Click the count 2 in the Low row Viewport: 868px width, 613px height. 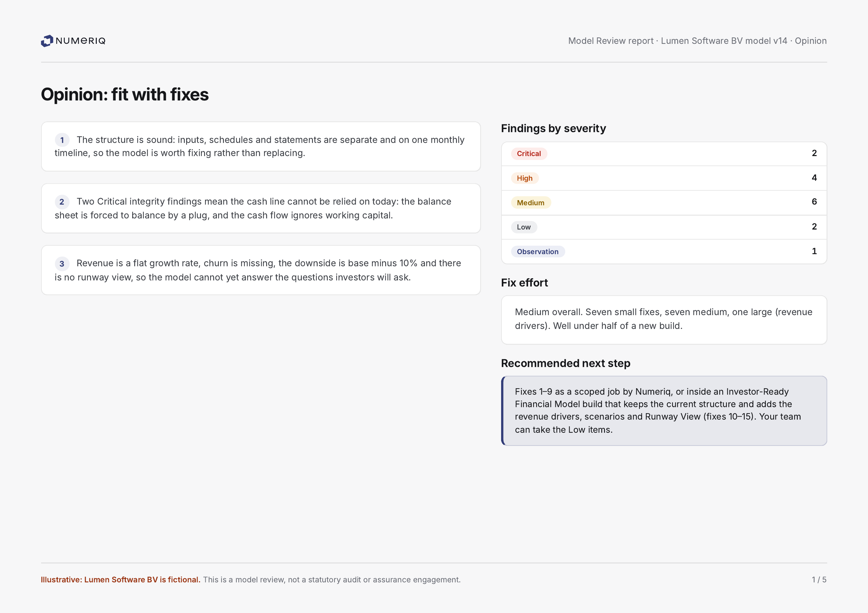click(x=814, y=226)
